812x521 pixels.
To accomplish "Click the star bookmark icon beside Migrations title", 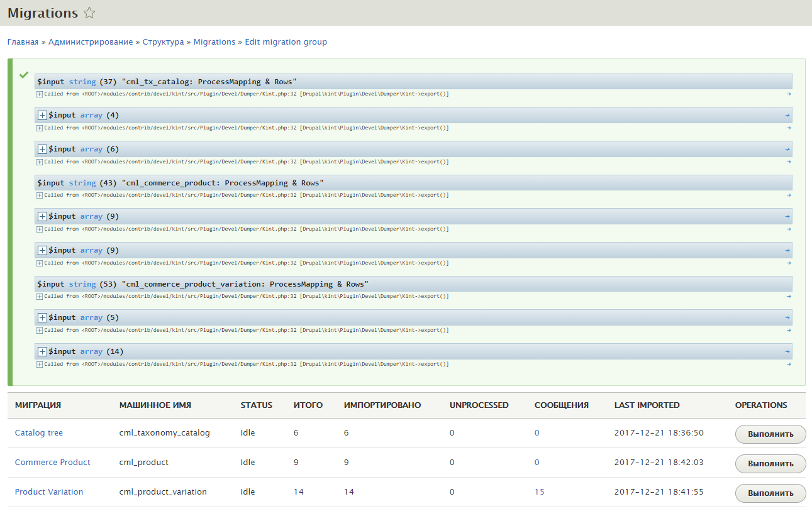I will pyautogui.click(x=89, y=12).
